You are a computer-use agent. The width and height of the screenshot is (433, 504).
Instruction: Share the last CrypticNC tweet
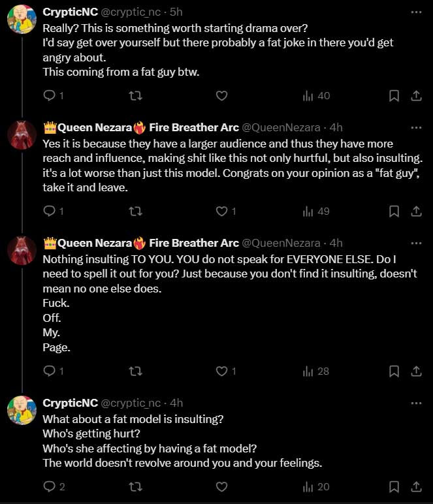[x=416, y=486]
